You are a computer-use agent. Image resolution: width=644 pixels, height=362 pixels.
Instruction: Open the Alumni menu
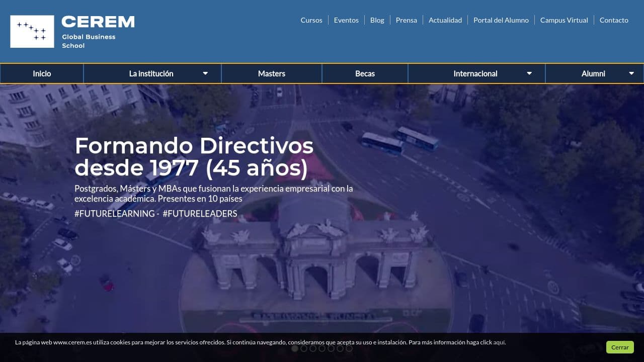point(594,73)
